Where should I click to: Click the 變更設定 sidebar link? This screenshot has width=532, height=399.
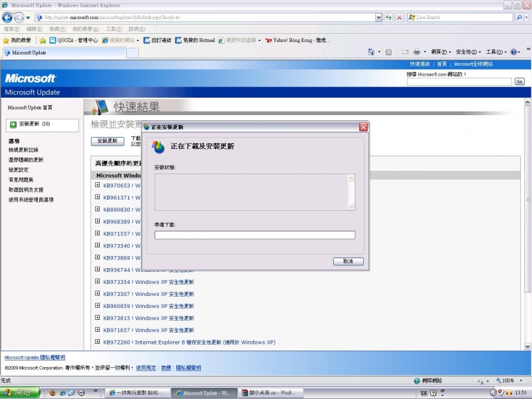19,170
